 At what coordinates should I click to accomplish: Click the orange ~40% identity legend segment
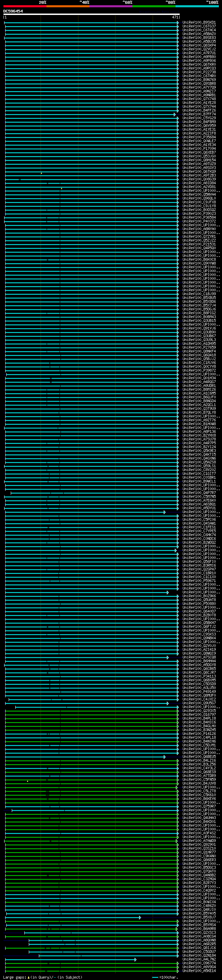tap(68, 6)
